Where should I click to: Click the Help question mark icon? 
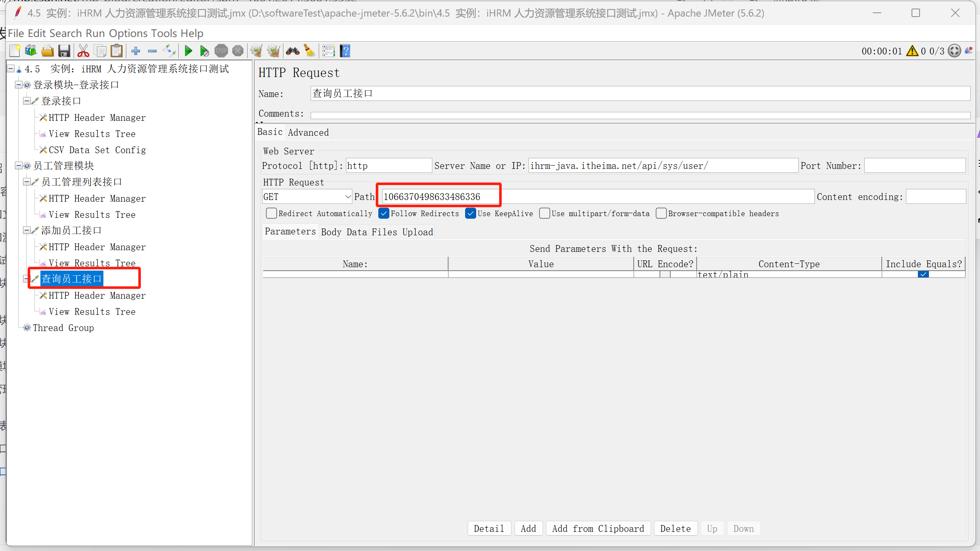(345, 51)
